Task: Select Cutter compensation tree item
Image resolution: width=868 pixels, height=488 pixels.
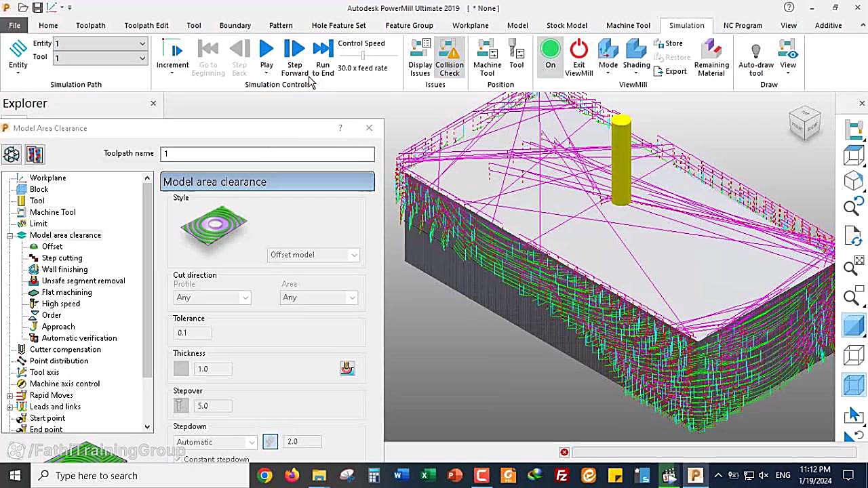Action: pyautogui.click(x=65, y=350)
